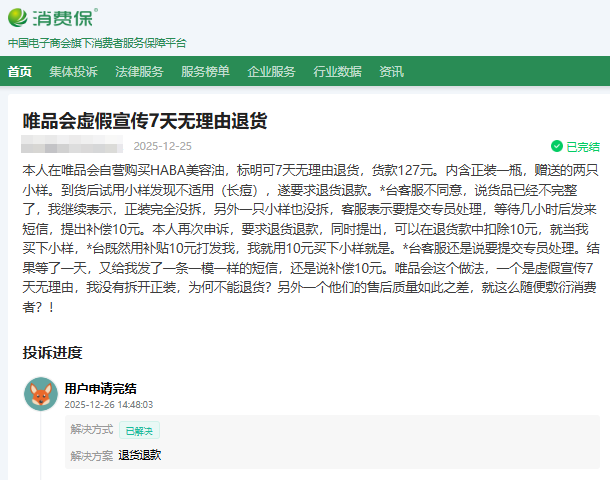This screenshot has width=610, height=480.
Task: Click the 2025-12-26 14:48:03 timestamp
Action: coord(108,405)
